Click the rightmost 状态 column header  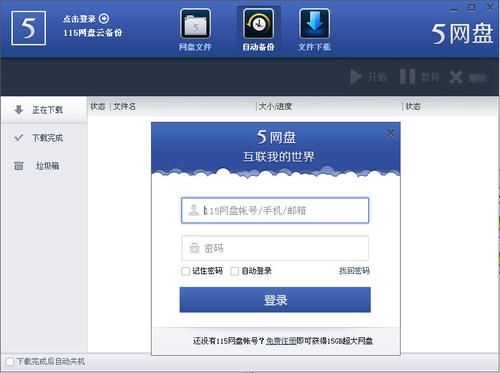point(413,106)
